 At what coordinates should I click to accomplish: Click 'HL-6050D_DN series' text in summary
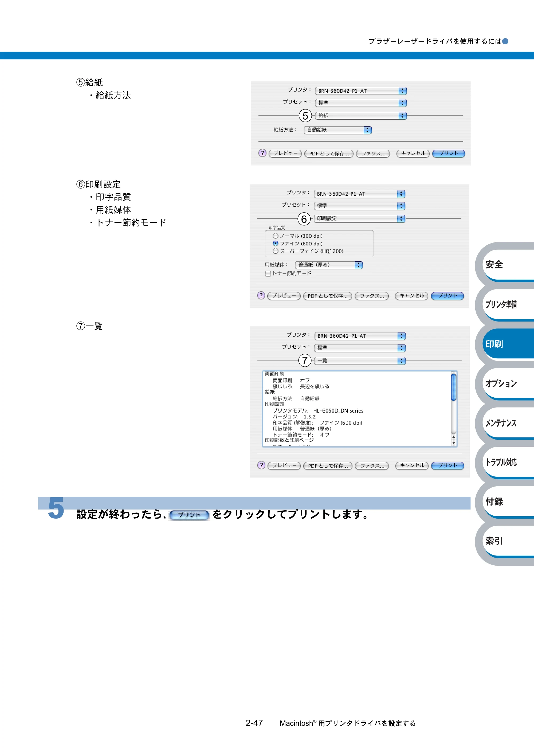[x=338, y=411]
